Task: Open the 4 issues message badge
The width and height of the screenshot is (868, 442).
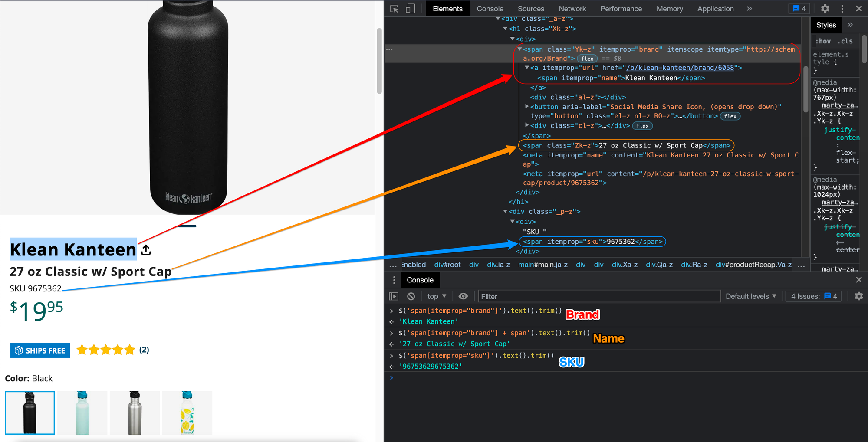Action: click(799, 9)
